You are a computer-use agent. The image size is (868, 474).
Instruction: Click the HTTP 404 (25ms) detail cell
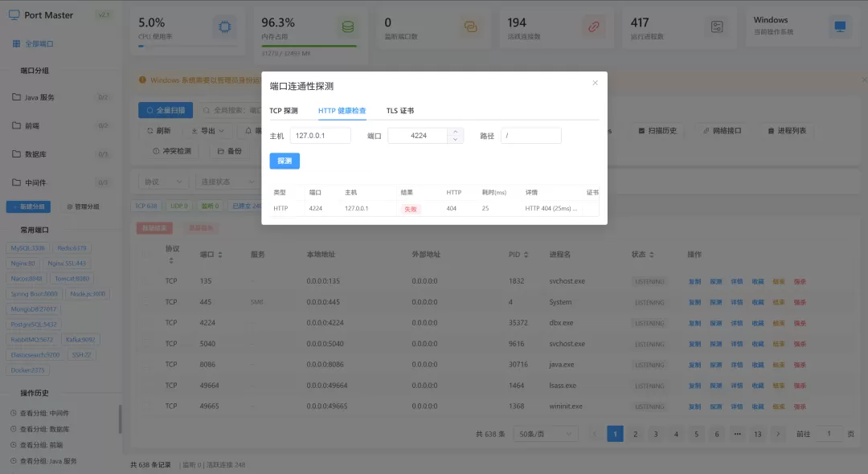click(x=551, y=209)
